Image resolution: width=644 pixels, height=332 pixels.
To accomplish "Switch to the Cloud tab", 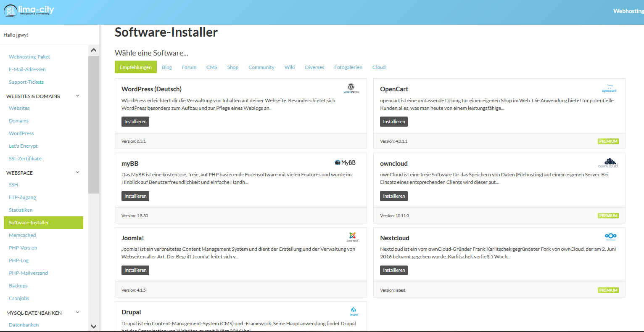I will tap(379, 67).
